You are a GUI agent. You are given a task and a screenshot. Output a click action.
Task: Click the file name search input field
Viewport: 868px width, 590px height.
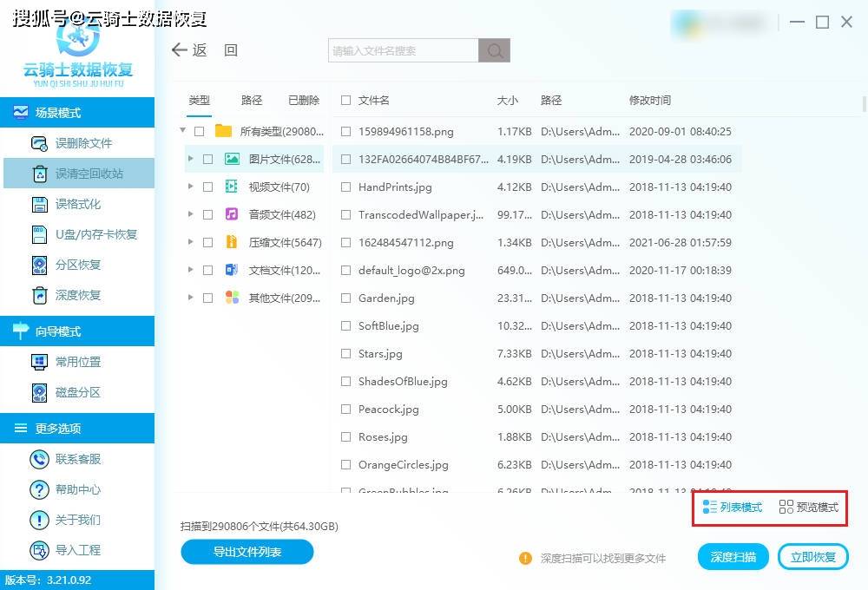[x=404, y=50]
